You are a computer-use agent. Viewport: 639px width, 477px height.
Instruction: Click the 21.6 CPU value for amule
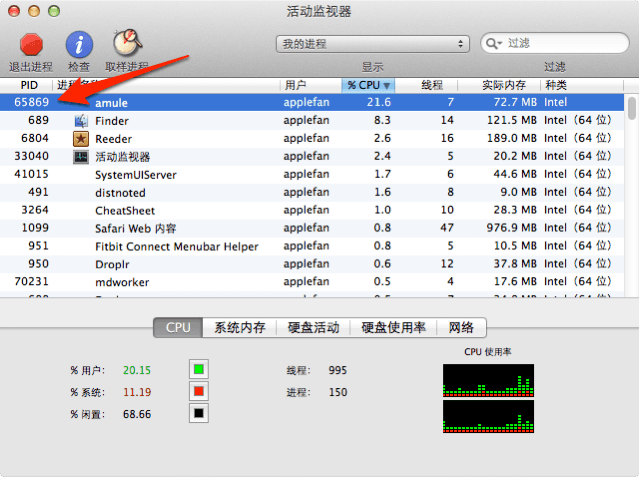tap(379, 102)
